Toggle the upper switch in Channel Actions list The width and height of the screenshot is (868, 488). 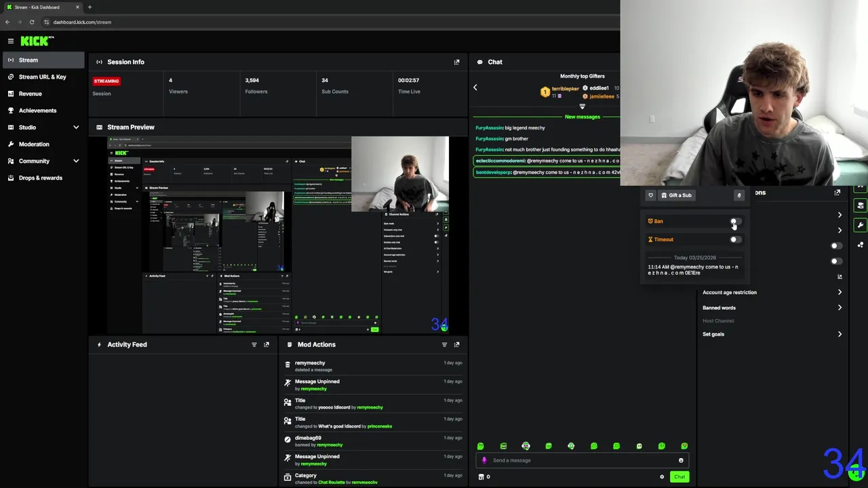coord(836,246)
